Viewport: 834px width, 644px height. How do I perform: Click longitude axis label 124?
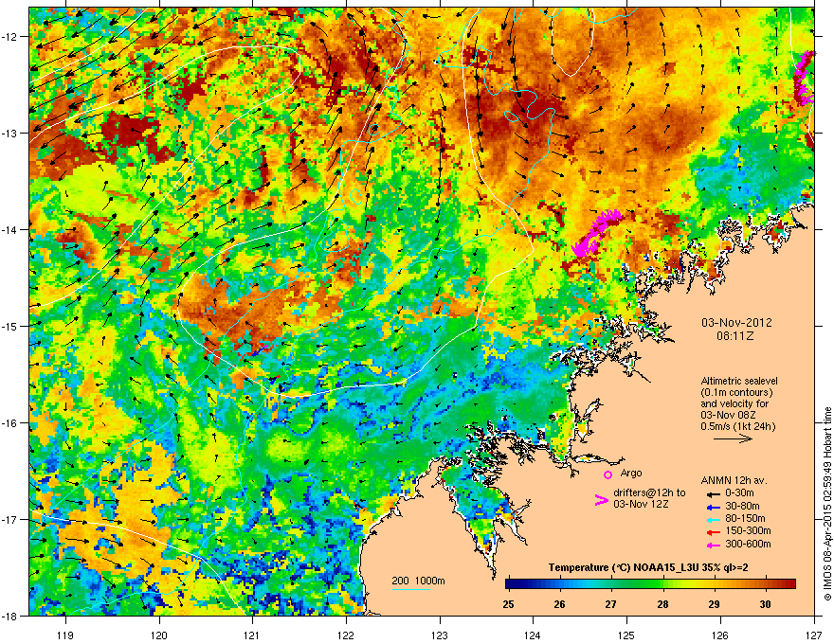[x=534, y=635]
